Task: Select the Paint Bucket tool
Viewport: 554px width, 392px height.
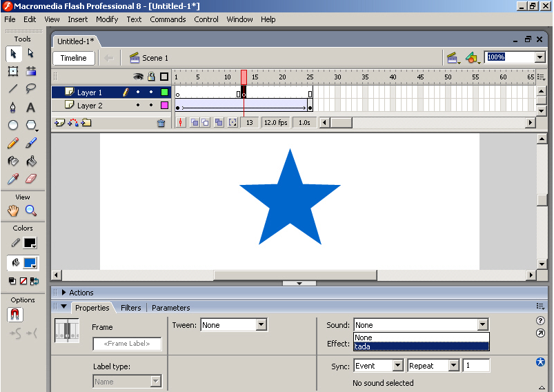Action: pyautogui.click(x=31, y=161)
